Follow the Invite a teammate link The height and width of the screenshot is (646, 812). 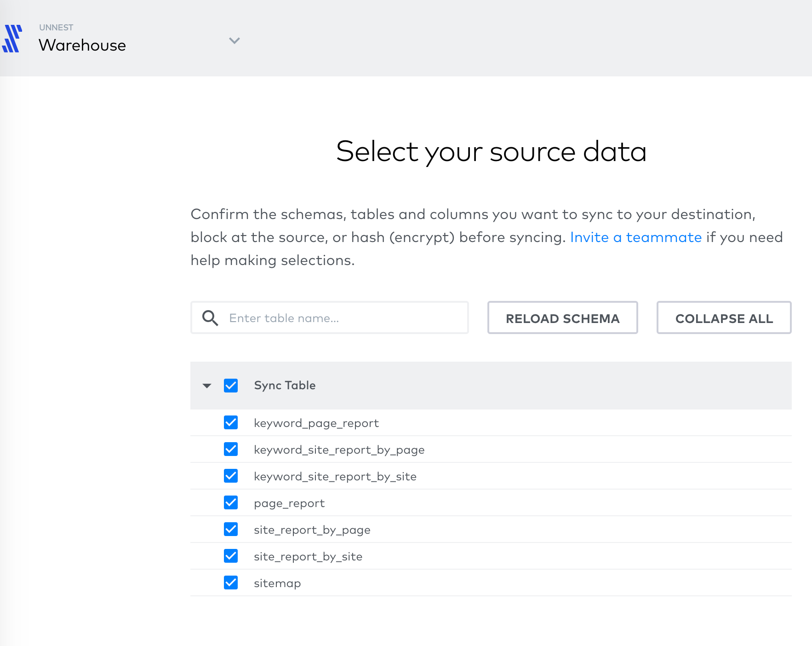point(635,237)
